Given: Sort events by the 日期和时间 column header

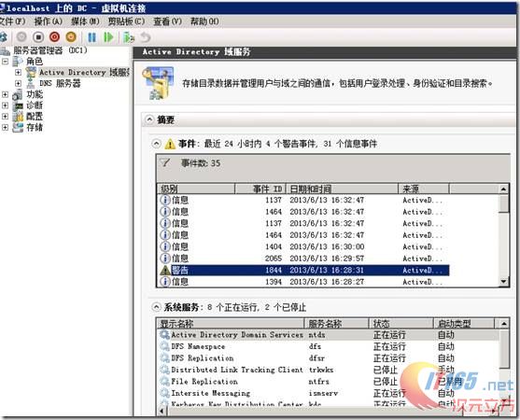Looking at the screenshot, I should coord(342,189).
